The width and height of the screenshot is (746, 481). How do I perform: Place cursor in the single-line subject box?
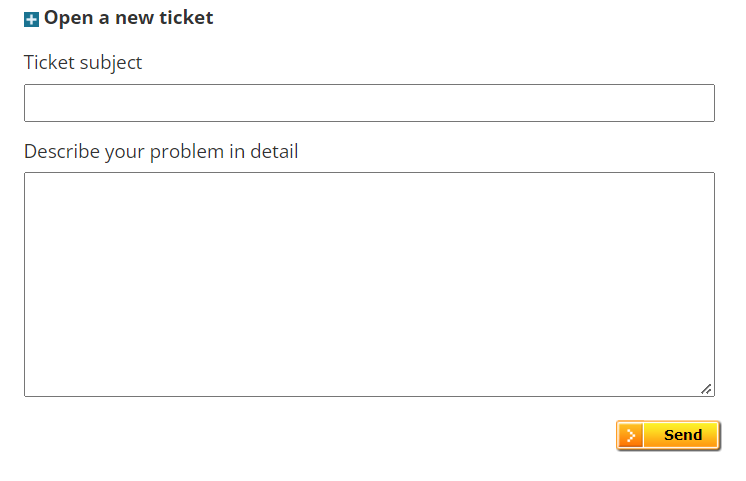[369, 103]
